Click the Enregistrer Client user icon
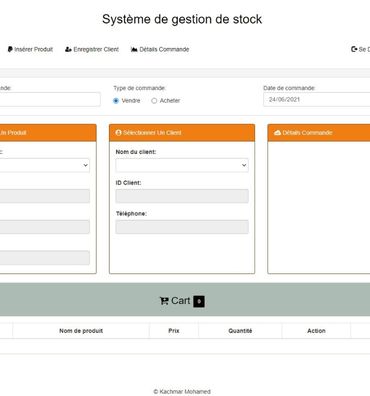 tap(68, 49)
